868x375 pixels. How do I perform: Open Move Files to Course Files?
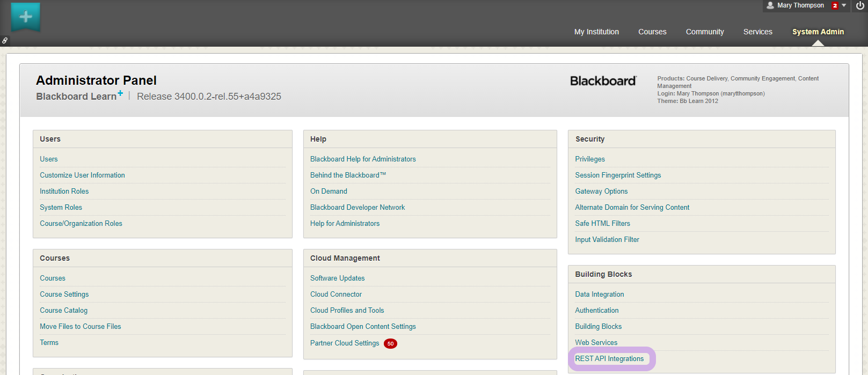click(80, 326)
